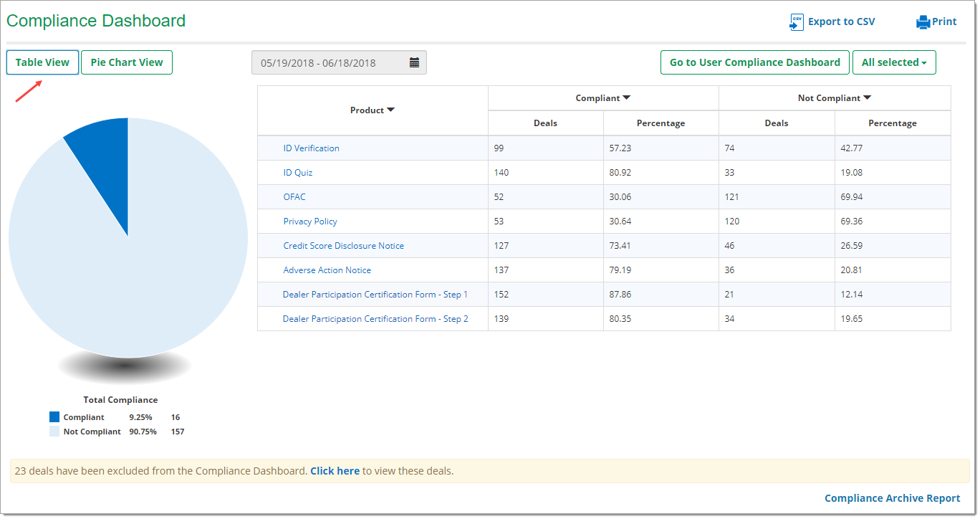
Task: Click the Not Compliant Percentage column subheader
Action: click(893, 123)
